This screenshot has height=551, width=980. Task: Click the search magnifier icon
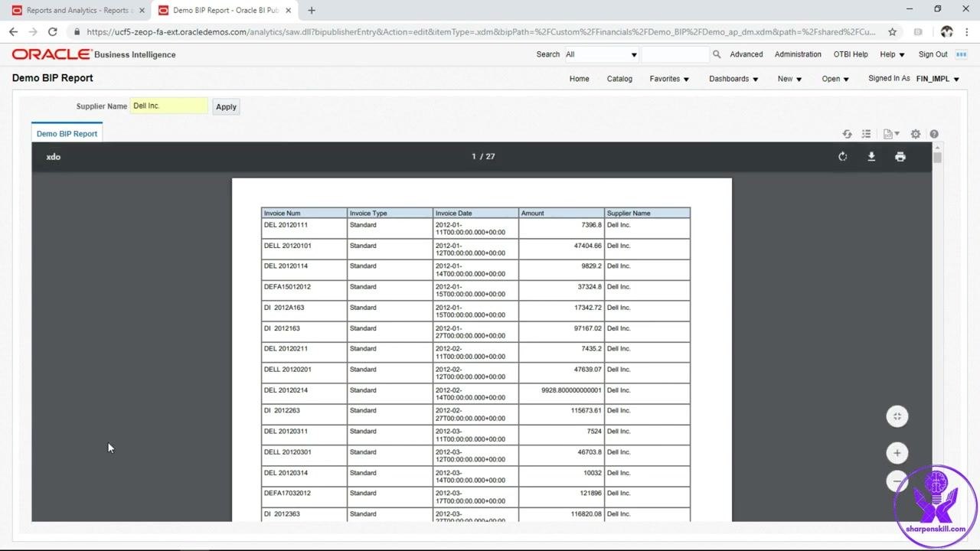[717, 54]
